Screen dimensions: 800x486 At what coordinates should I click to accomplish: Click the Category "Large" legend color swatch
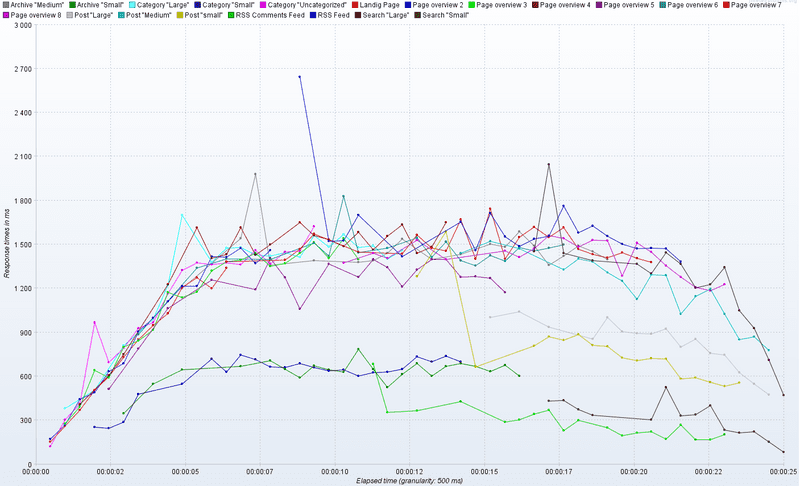pyautogui.click(x=132, y=5)
